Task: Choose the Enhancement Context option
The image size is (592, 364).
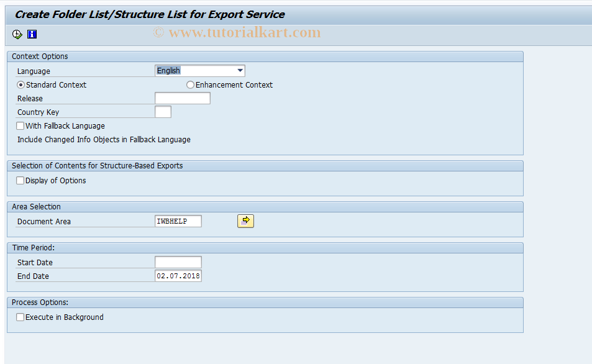Action: [x=189, y=84]
